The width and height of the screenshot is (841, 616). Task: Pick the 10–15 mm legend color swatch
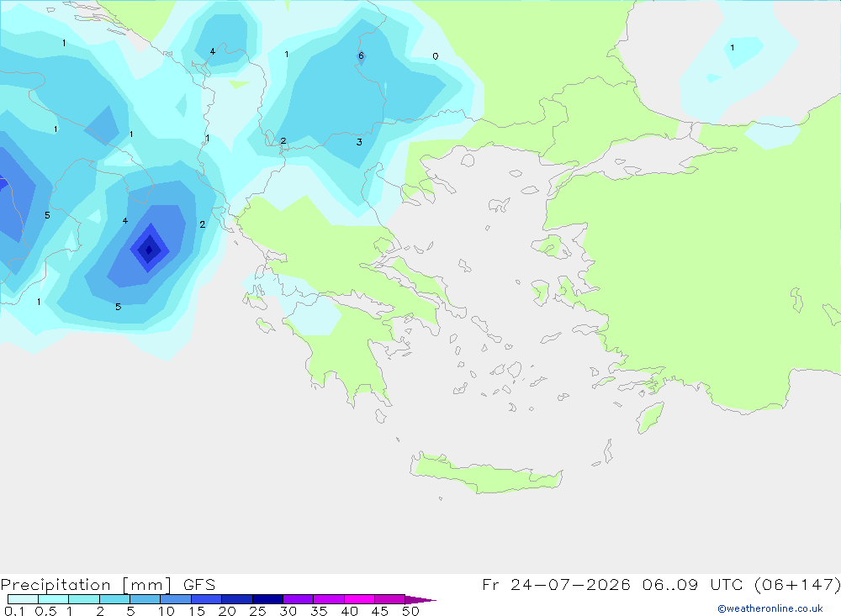coord(176,599)
